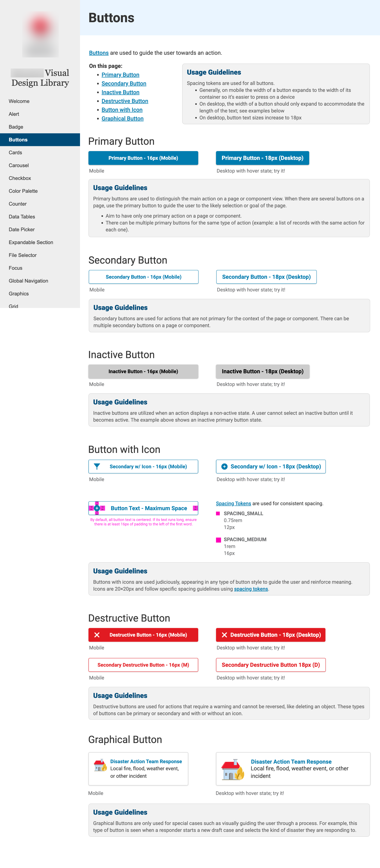Click the Buttons hyperlink in the intro sentence

tap(98, 53)
